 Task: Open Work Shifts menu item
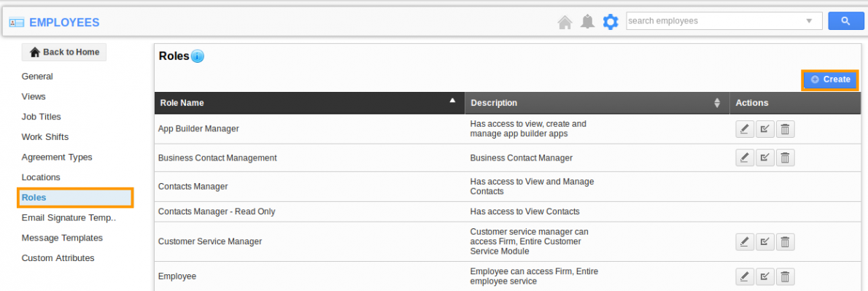(x=44, y=136)
